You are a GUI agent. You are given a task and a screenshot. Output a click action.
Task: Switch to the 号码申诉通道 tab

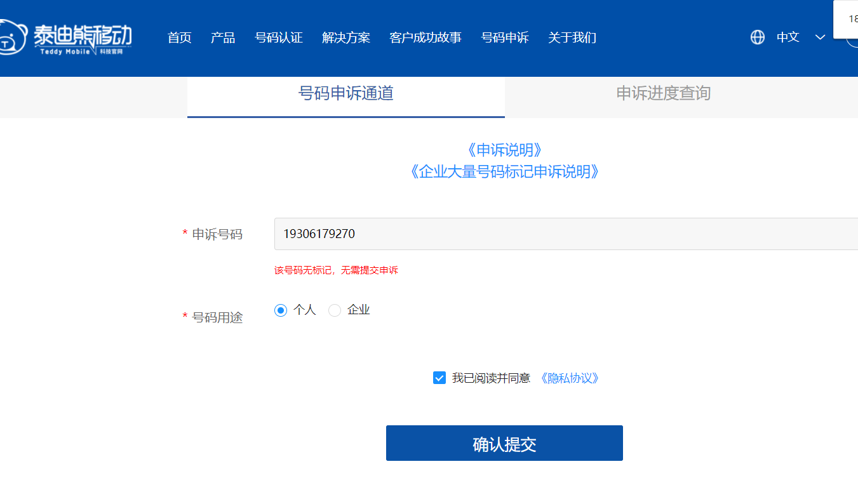click(x=345, y=94)
